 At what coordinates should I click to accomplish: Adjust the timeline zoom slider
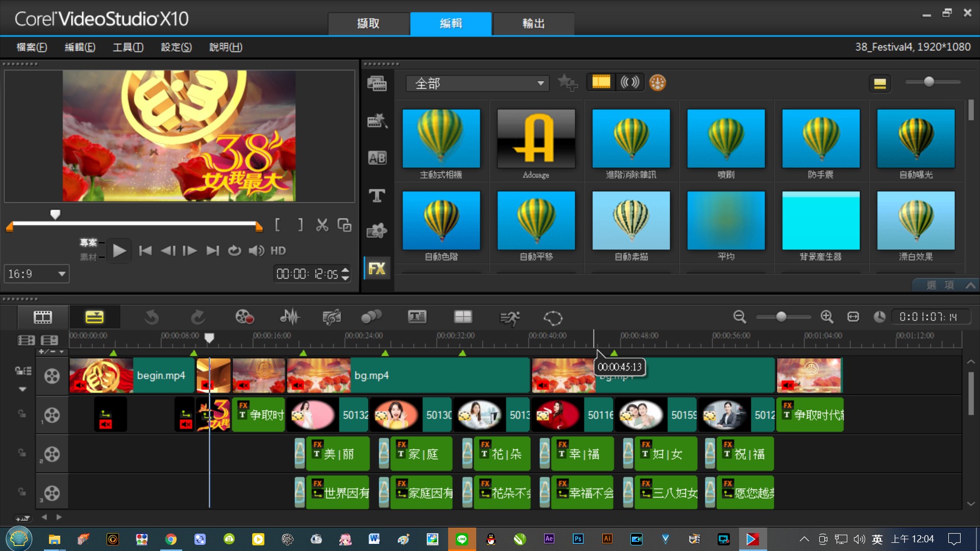click(x=781, y=317)
